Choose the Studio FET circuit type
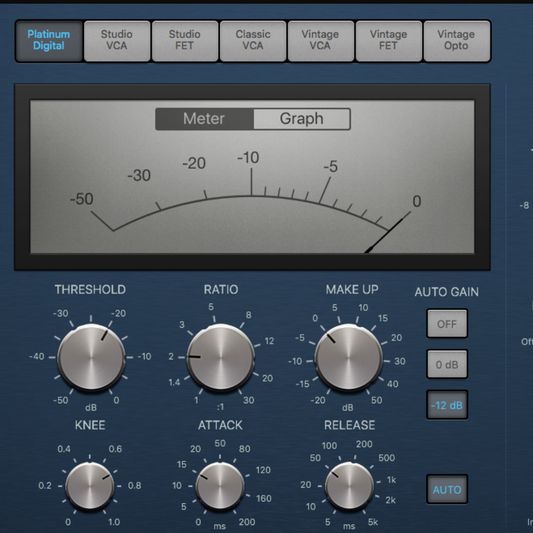Image resolution: width=533 pixels, height=533 pixels. pos(185,41)
